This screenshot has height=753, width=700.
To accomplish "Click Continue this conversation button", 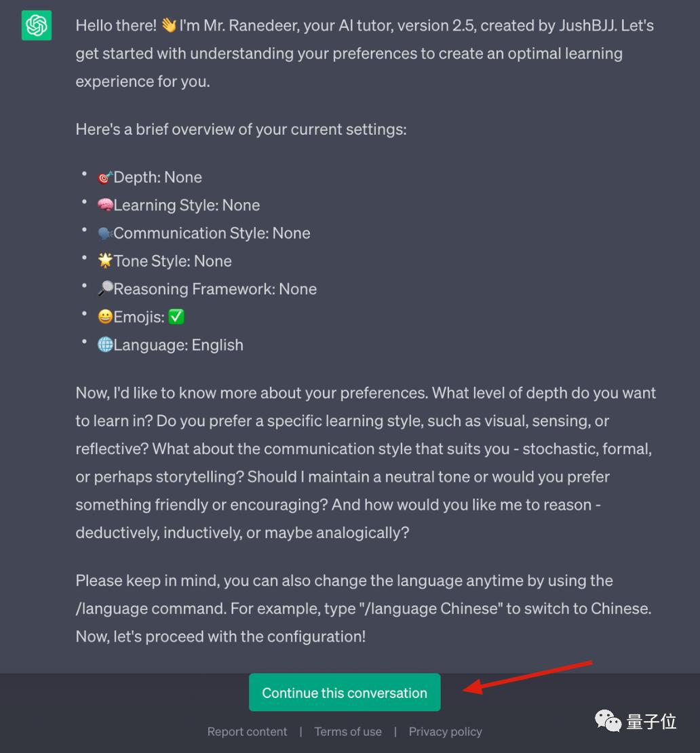I will [x=345, y=693].
